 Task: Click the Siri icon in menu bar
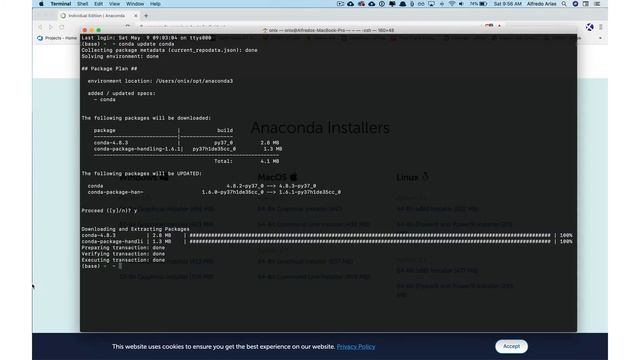coord(575,4)
